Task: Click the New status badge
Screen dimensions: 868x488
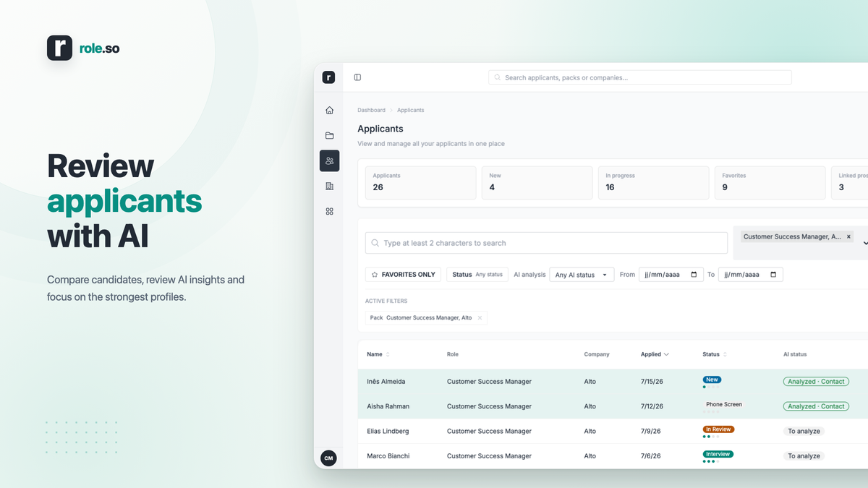Action: (x=712, y=380)
